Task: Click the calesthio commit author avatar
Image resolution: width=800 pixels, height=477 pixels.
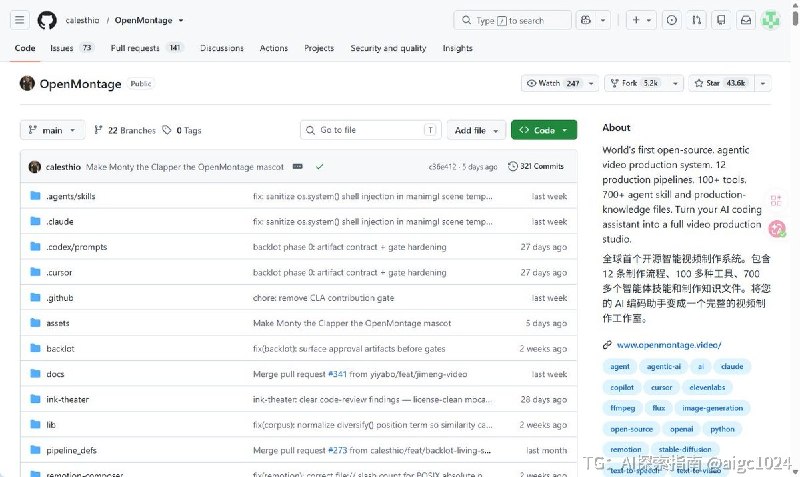Action: [x=35, y=167]
